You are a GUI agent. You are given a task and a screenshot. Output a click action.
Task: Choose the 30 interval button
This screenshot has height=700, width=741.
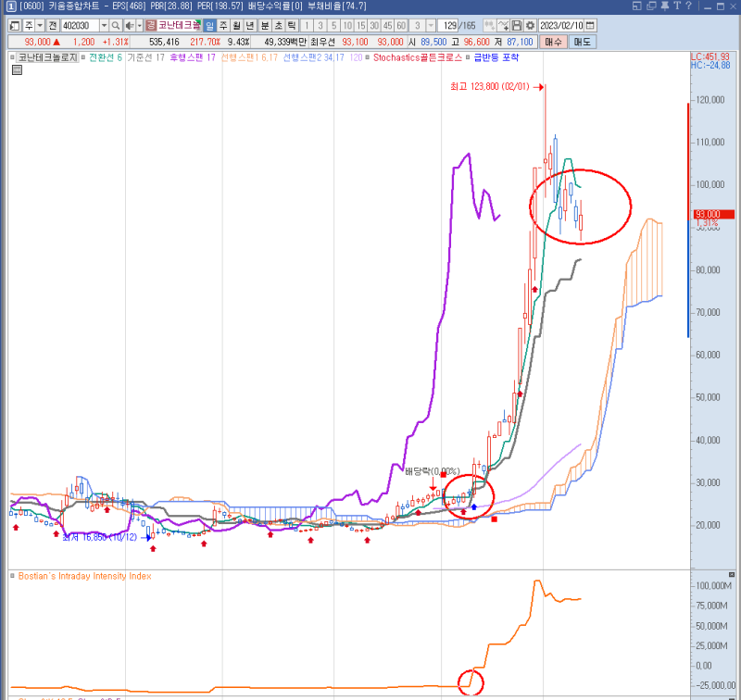pyautogui.click(x=374, y=26)
